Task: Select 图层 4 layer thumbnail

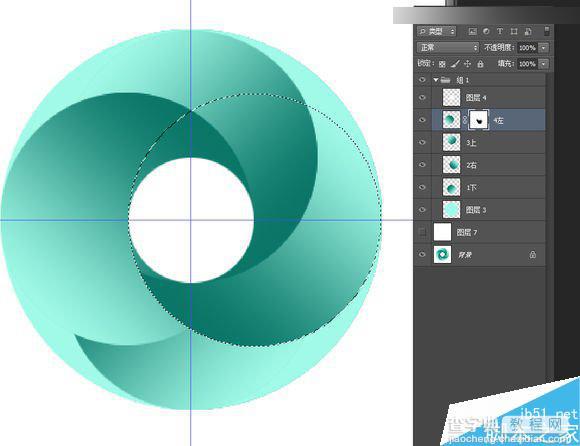Action: point(451,98)
